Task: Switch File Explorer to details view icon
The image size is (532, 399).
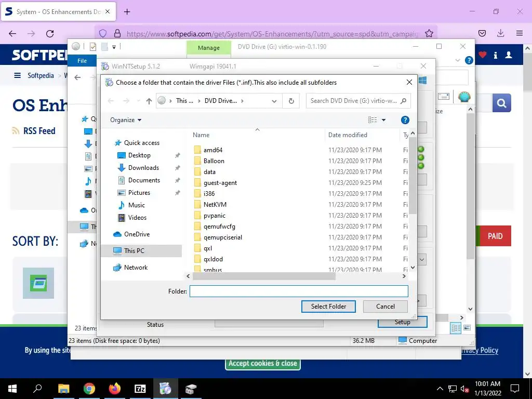Action: (456, 328)
